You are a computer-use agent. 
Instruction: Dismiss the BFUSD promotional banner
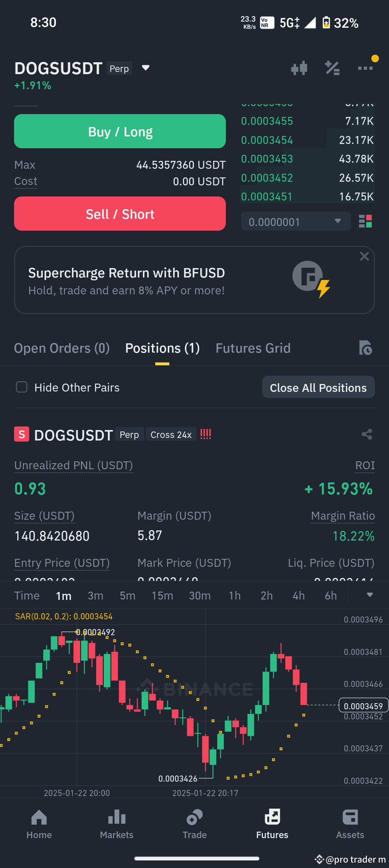coord(364,256)
